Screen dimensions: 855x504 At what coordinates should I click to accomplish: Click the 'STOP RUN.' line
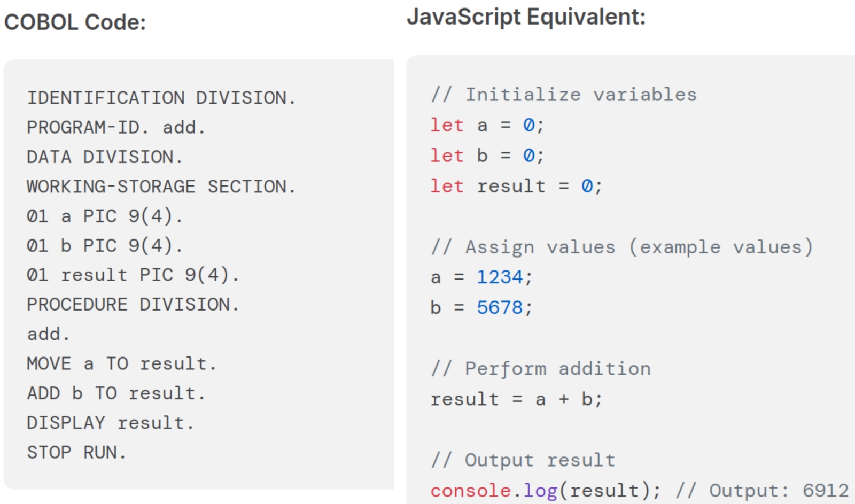pyautogui.click(x=76, y=453)
